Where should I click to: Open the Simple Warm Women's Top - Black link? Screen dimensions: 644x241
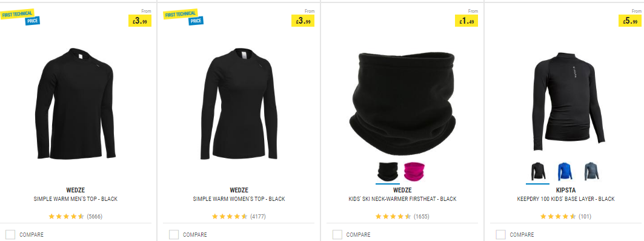click(x=239, y=199)
